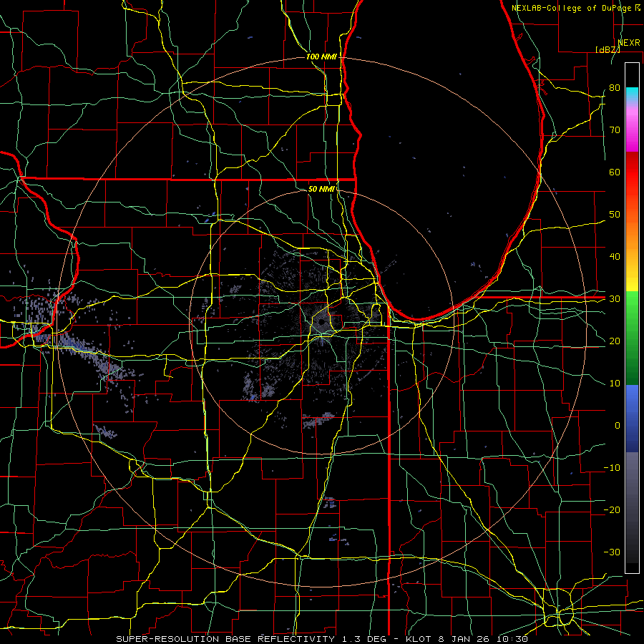Click the -20 value on the dBZ scale
Image resolution: width=644 pixels, height=644 pixels.
pos(612,509)
